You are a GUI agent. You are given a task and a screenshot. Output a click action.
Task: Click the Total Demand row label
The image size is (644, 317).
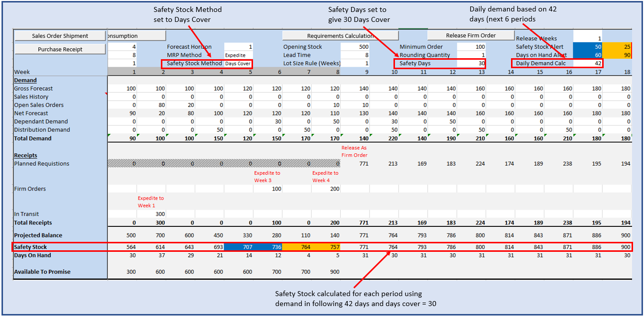[33, 138]
